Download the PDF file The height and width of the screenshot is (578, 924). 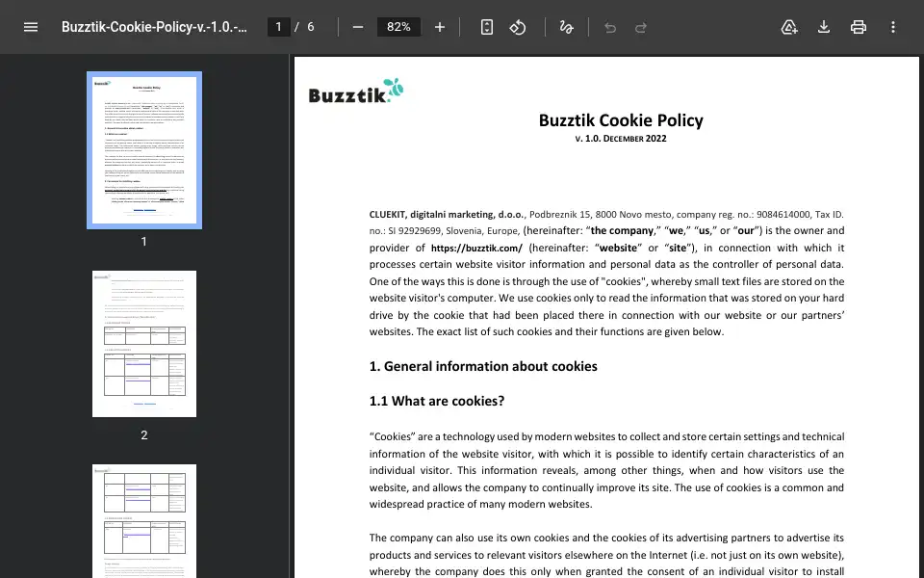[x=824, y=27]
